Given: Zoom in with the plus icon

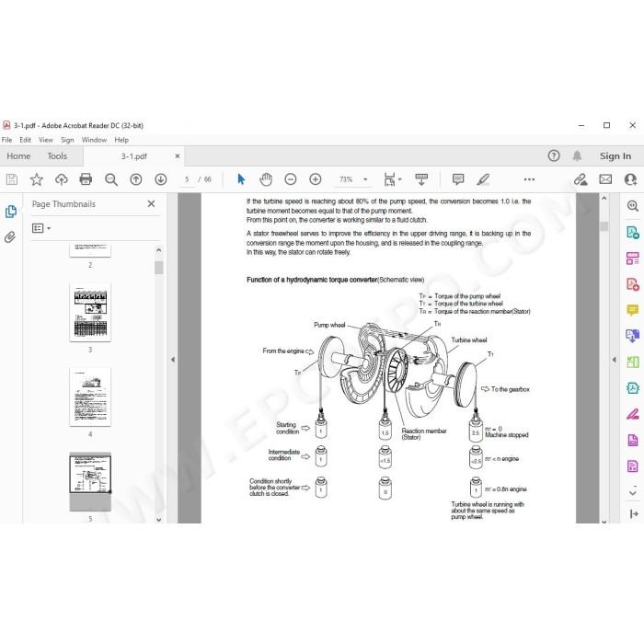Looking at the screenshot, I should point(315,179).
